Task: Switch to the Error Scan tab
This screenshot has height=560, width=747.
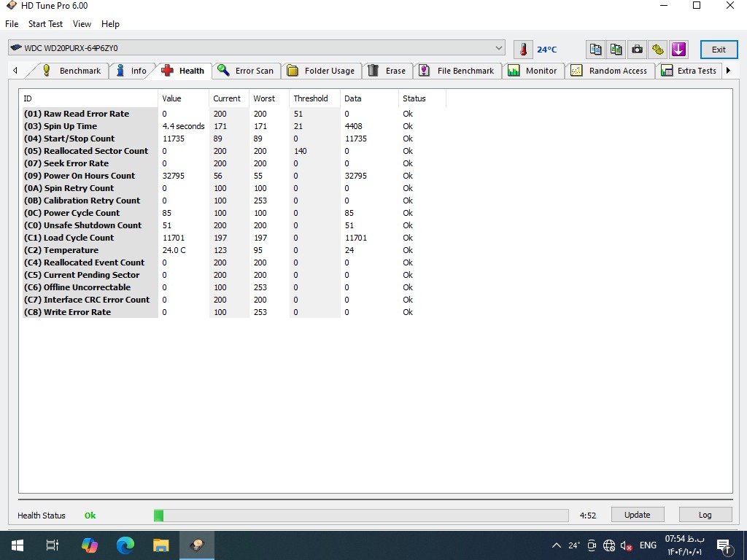Action: tap(246, 71)
